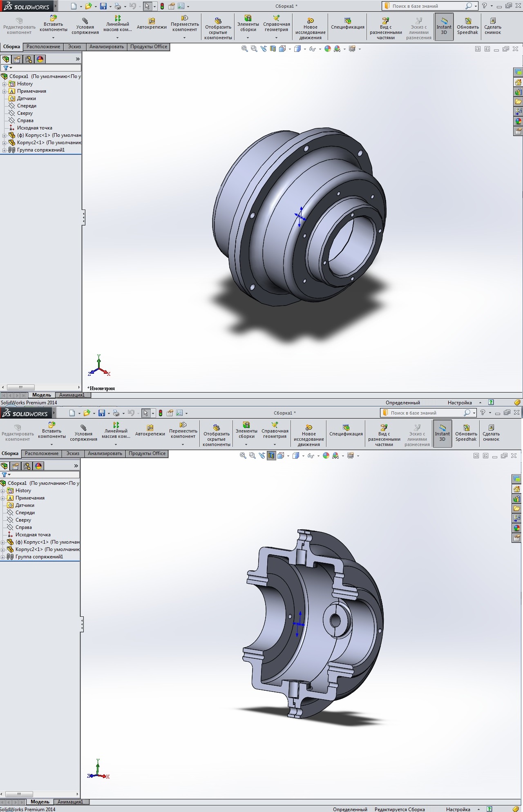
Task: Click the Условия сопряжения paperclip in top window
Action: point(85,21)
